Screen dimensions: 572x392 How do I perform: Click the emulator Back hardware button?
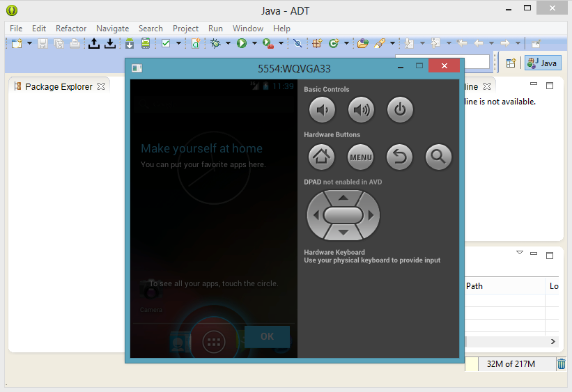pyautogui.click(x=399, y=157)
